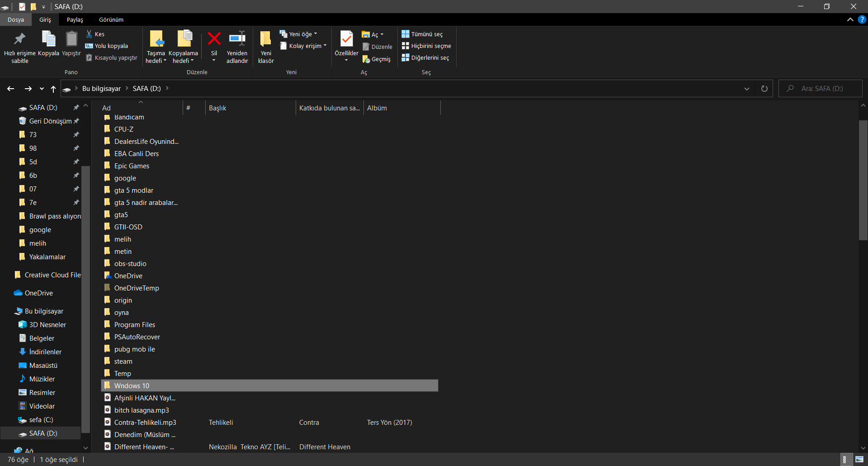The height and width of the screenshot is (466, 868).
Task: Click the Kes scissors icon
Action: pyautogui.click(x=89, y=34)
